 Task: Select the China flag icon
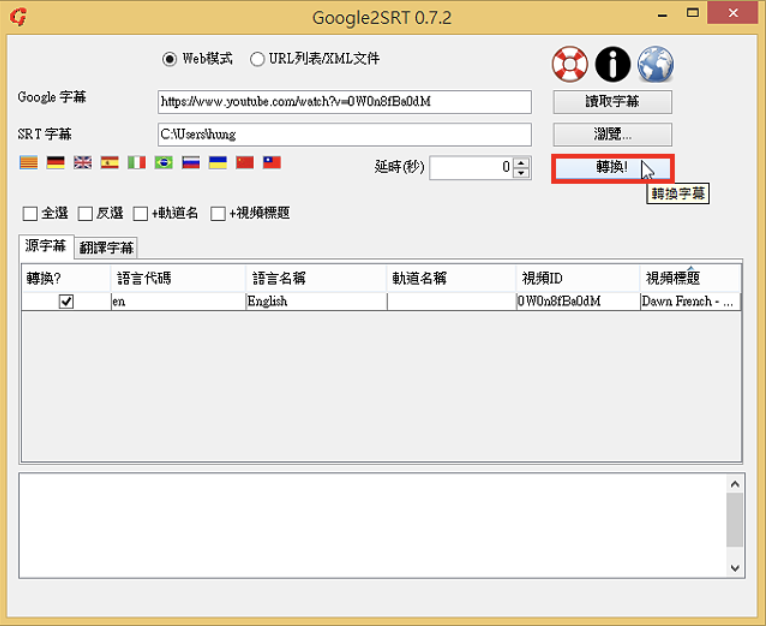click(245, 162)
